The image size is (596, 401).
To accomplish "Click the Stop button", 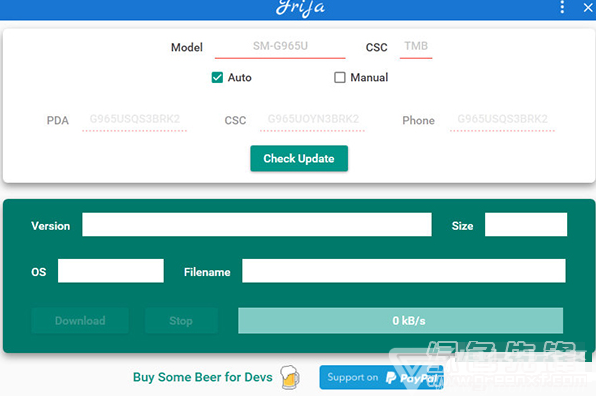I will click(x=181, y=321).
